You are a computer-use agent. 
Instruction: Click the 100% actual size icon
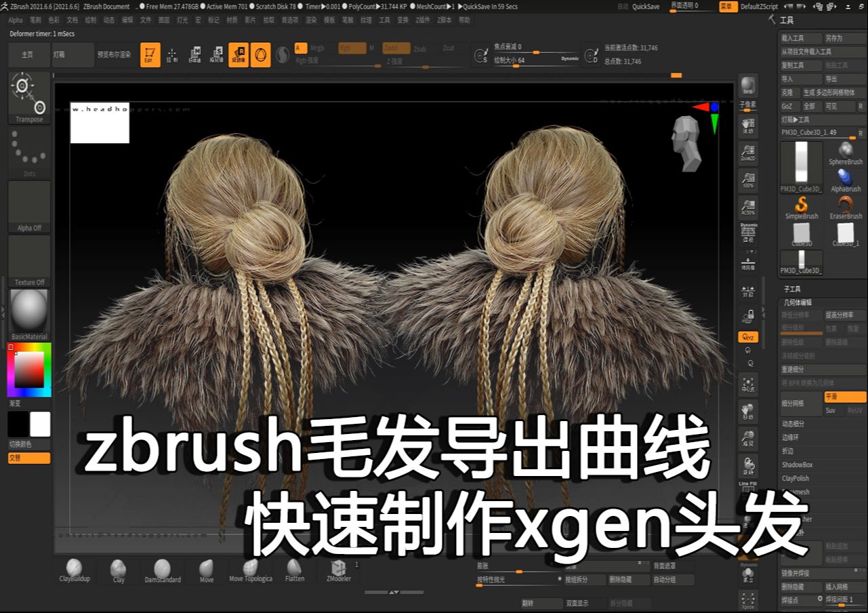pos(748,180)
